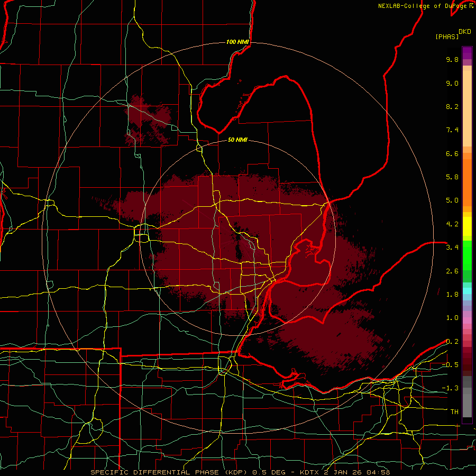Click the 9.0 value on the scale
The height and width of the screenshot is (476, 476).
coord(452,83)
